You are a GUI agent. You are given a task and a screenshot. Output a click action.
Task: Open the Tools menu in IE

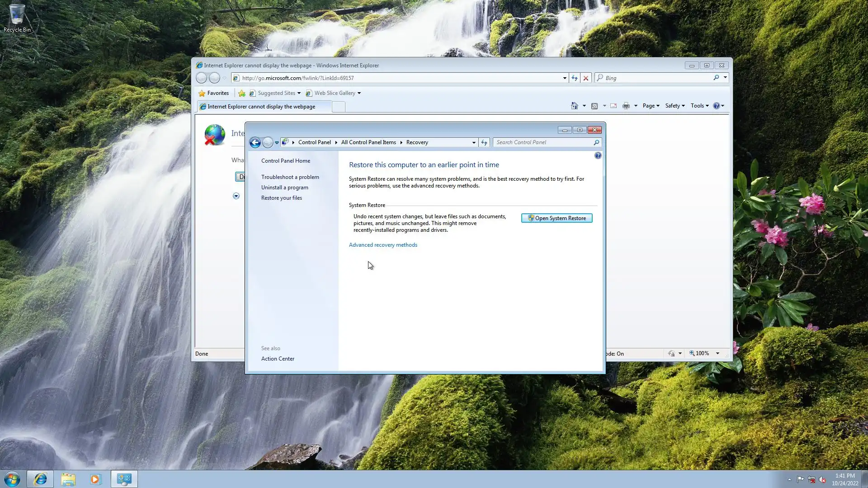699,106
